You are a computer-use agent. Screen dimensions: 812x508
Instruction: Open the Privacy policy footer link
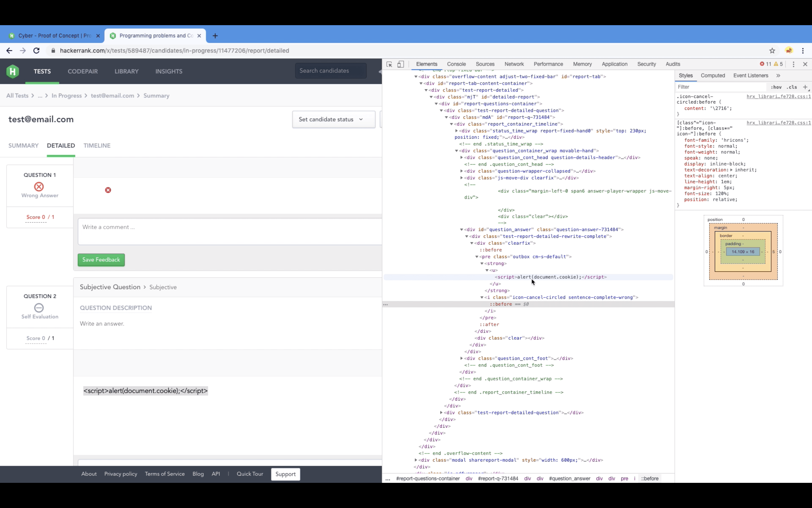pyautogui.click(x=121, y=474)
